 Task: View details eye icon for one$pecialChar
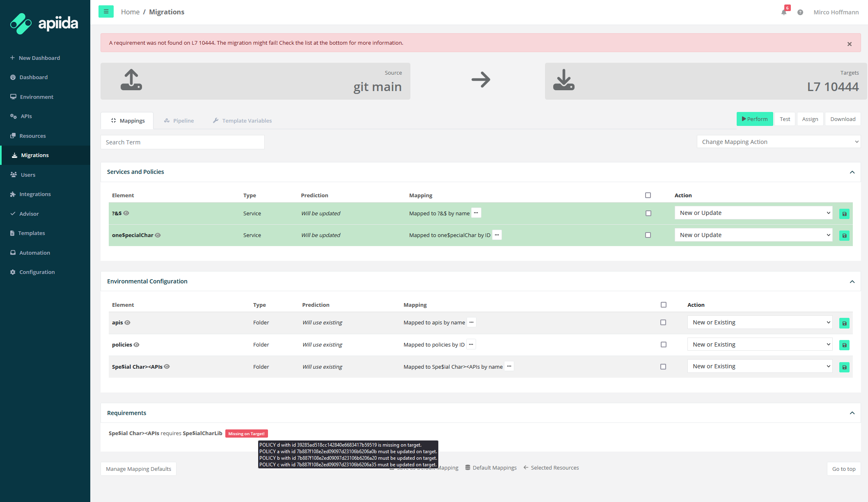pos(158,235)
